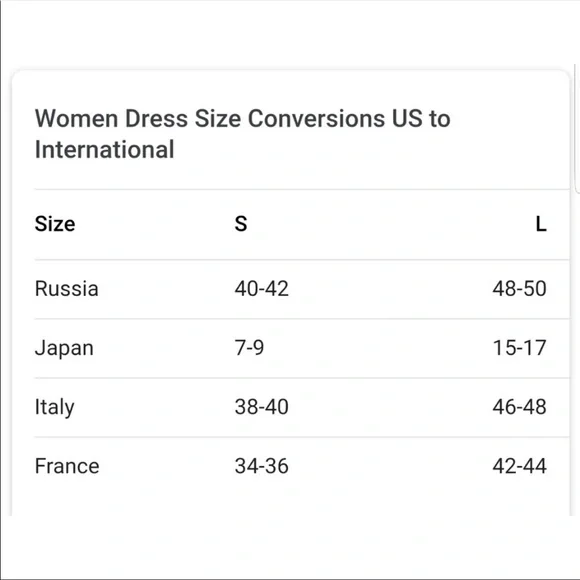Click Russia large size value 48-50
This screenshot has width=580, height=580.
point(519,289)
